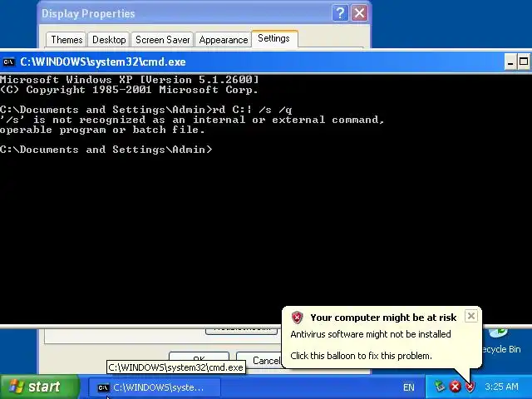Click the 'operable program or batch file.' line

click(102, 130)
